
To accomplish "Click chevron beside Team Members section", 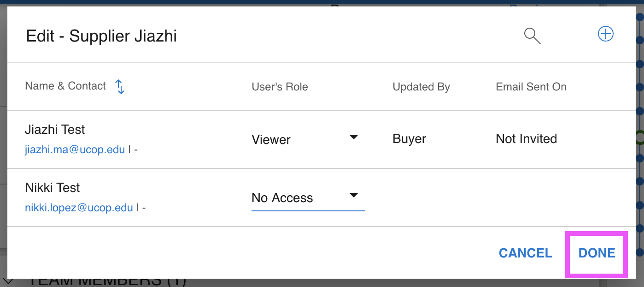I will point(8,281).
